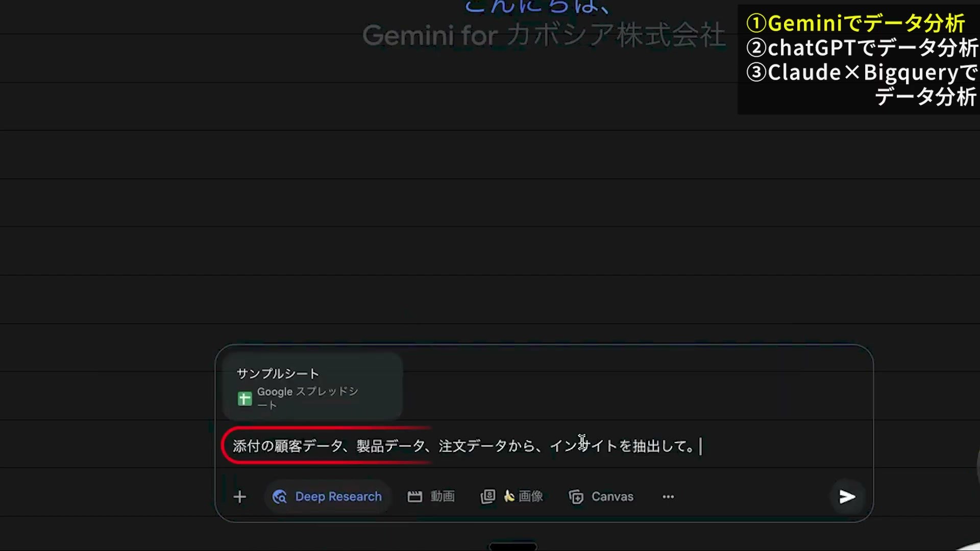This screenshot has height=551, width=980.
Task: Show more tools via three-dots
Action: click(x=668, y=496)
